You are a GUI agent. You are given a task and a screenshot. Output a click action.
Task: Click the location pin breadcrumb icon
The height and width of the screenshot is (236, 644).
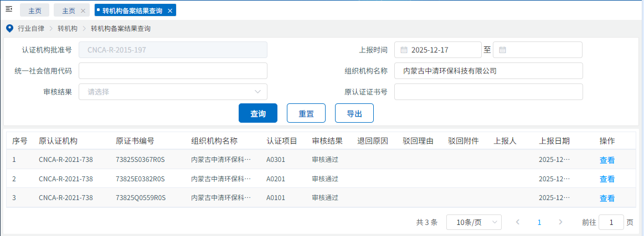click(x=9, y=28)
